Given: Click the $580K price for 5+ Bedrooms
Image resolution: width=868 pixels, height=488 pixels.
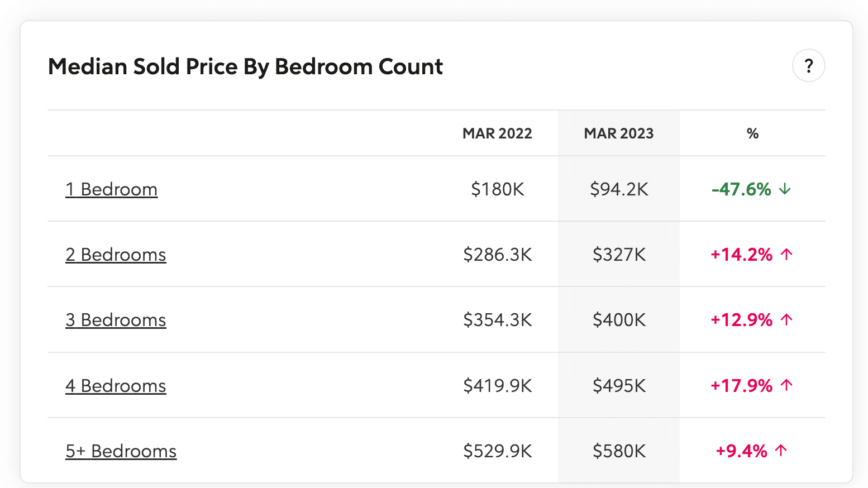Looking at the screenshot, I should [x=619, y=451].
